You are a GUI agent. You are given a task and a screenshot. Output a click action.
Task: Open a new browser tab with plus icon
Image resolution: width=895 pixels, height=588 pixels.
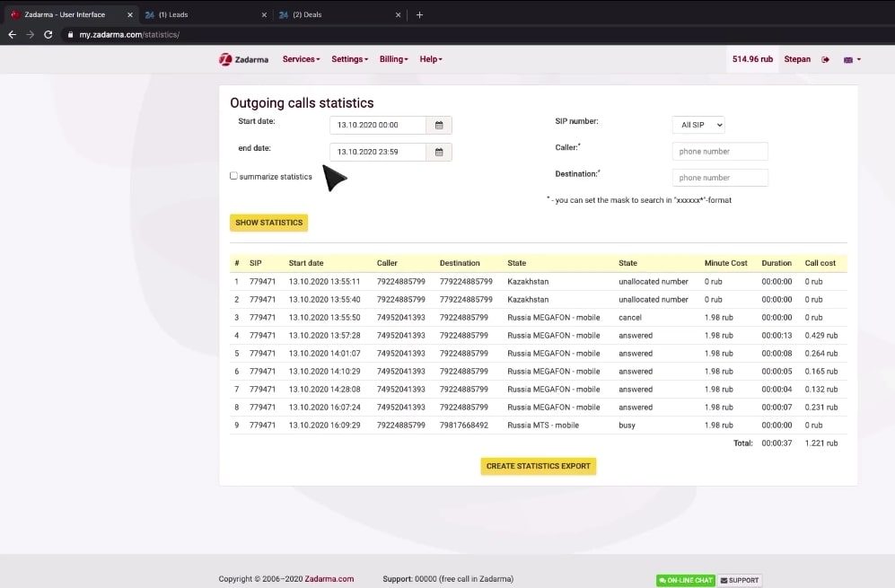pos(419,14)
